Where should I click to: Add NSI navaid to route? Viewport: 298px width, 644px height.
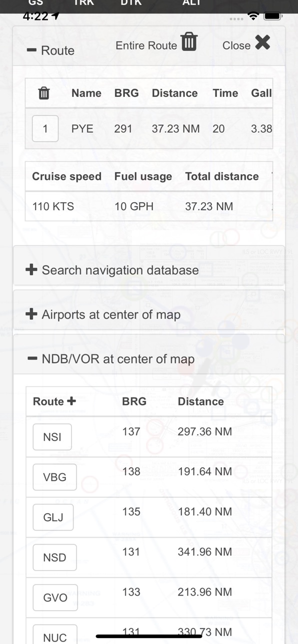coord(52,437)
